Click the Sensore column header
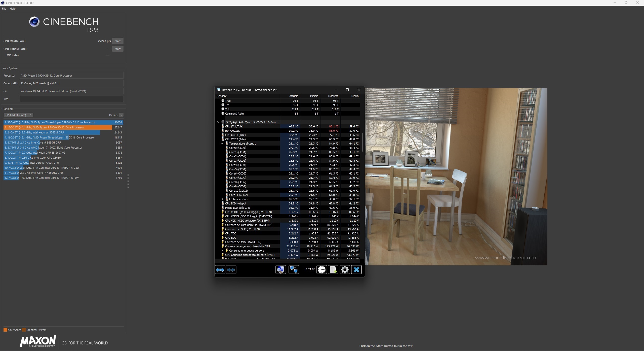 248,96
